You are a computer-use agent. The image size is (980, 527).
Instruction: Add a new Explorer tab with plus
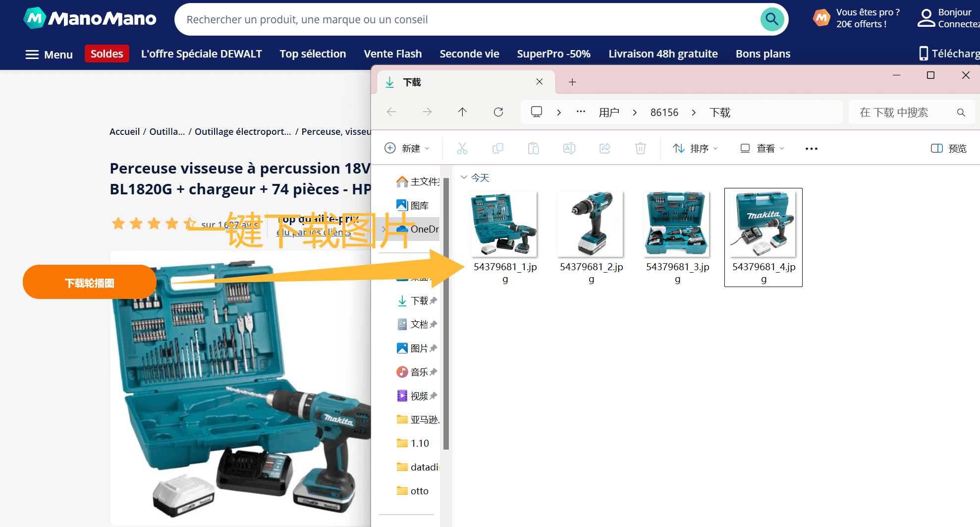572,82
